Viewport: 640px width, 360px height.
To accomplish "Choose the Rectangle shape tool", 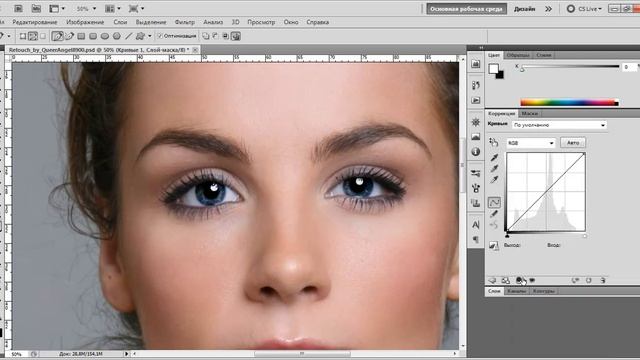I will [x=81, y=36].
